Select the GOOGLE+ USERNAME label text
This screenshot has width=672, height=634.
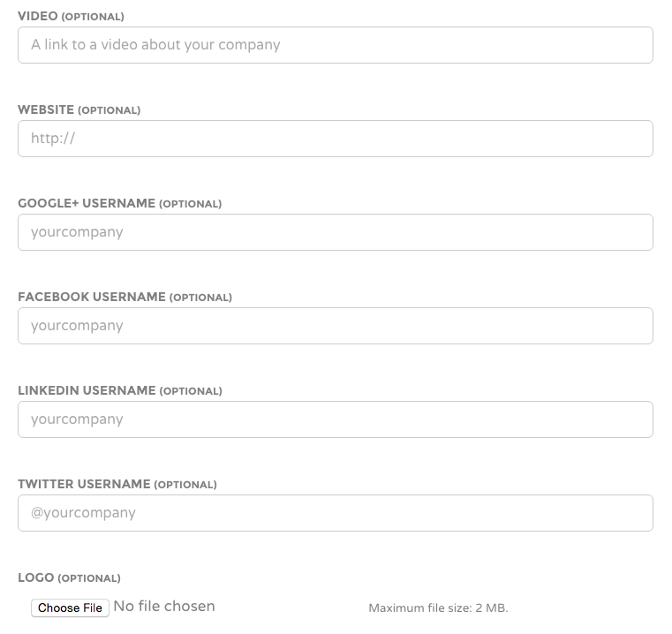point(87,204)
